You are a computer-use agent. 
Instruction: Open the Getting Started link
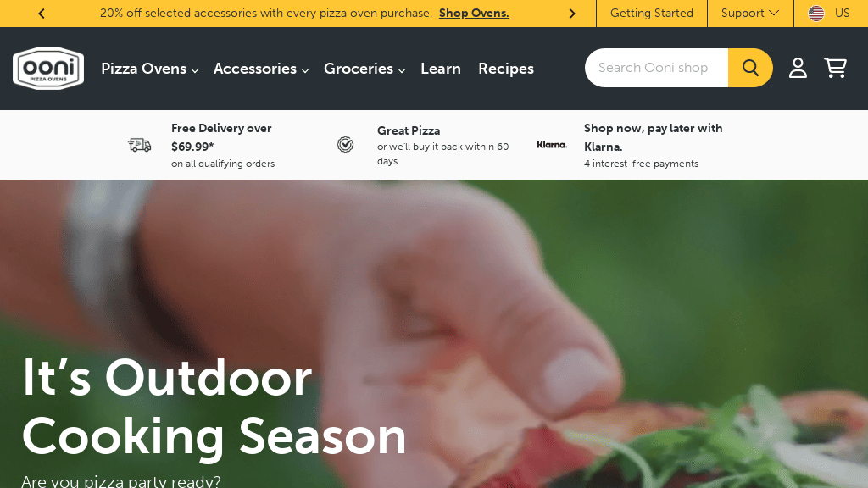click(x=652, y=14)
